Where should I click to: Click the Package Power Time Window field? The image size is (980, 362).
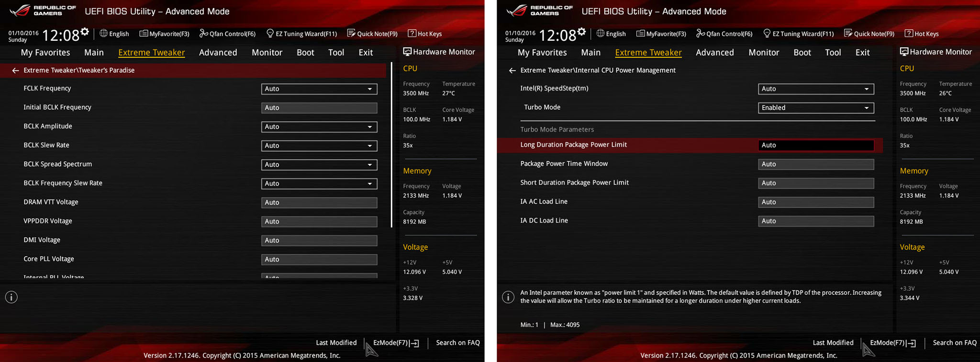(816, 164)
